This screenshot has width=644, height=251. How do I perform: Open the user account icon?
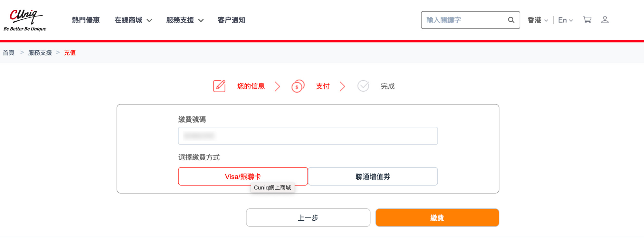click(x=605, y=20)
